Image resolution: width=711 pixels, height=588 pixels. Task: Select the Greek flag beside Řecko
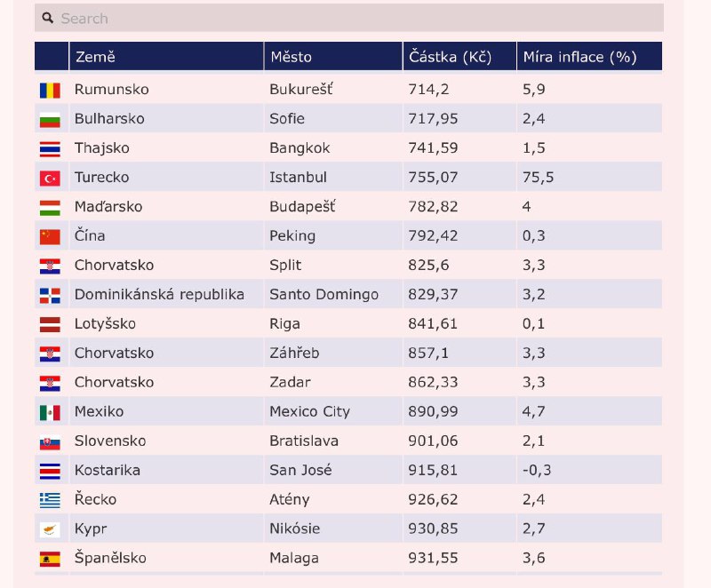point(50,500)
